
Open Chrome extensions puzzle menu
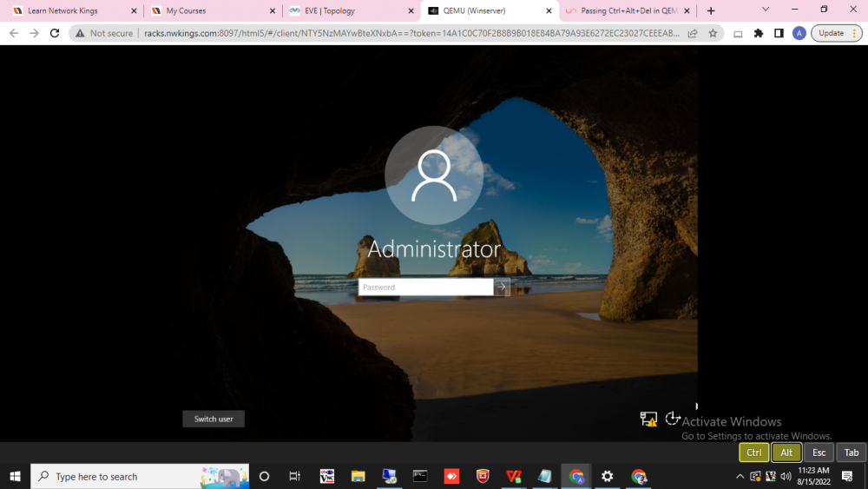[759, 33]
